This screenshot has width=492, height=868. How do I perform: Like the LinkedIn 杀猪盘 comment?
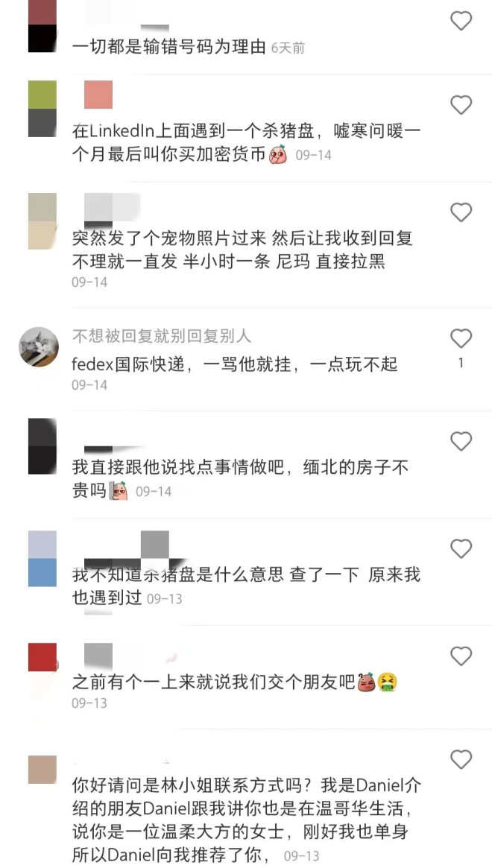461,104
